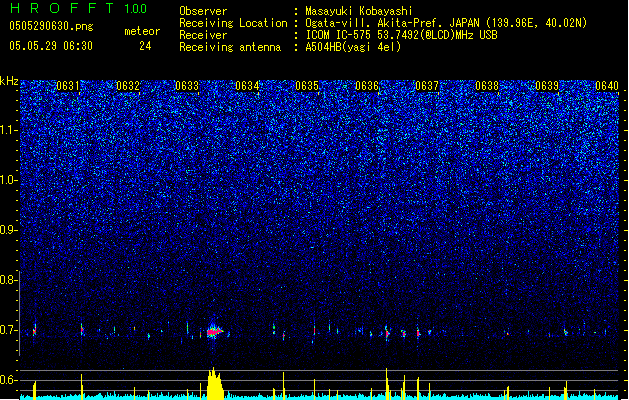The image size is (629, 400).
Task: Click the date stamp 05.05.29 06:30
Action: coord(51,46)
